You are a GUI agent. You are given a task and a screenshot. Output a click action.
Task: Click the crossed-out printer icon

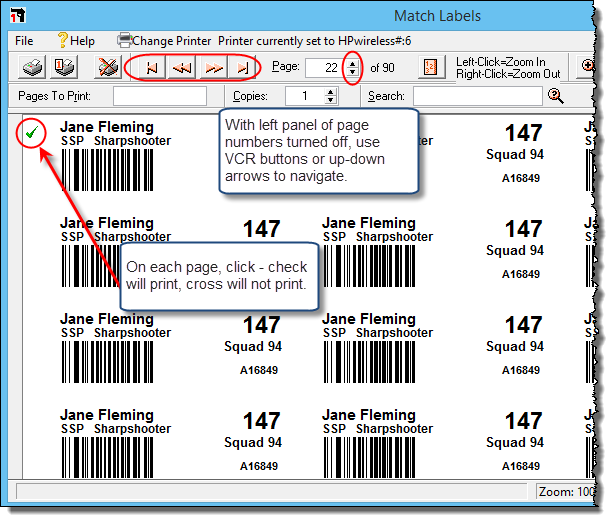[108, 67]
